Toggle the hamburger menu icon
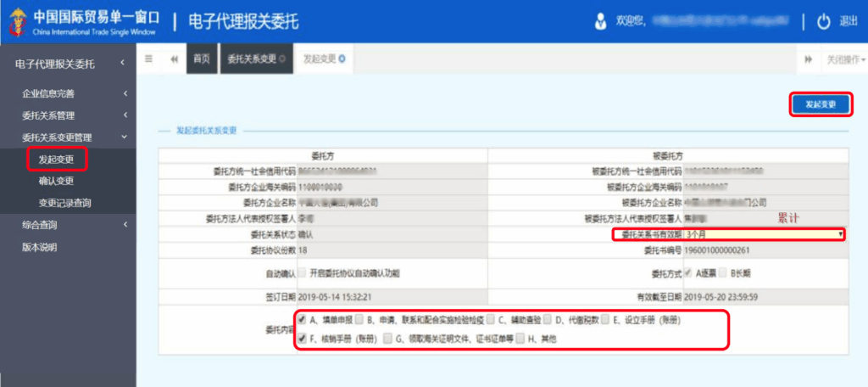Screen dimensions: 868x387 point(148,59)
